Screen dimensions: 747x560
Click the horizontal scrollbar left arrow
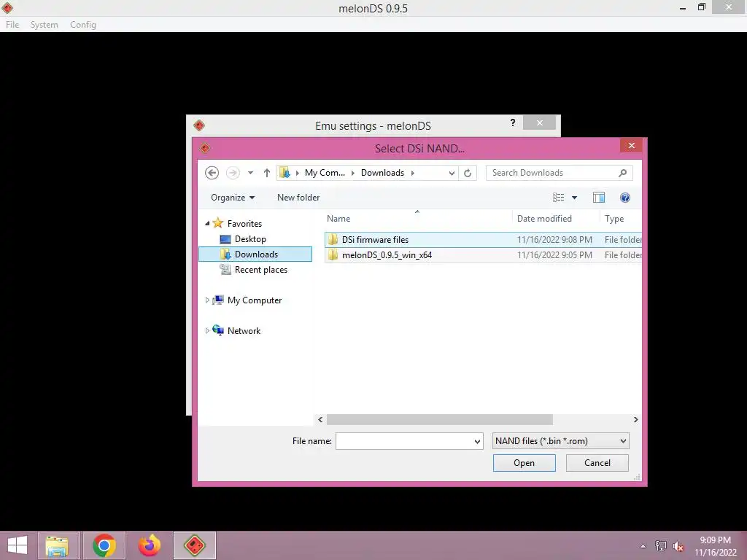[320, 419]
